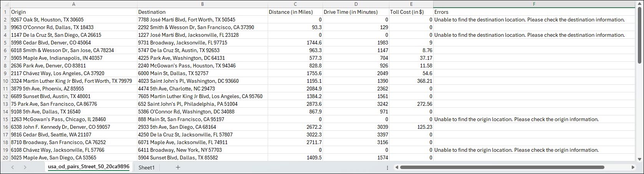Click the horizontal scrollbar right arrow
The image size is (644, 174).
click(x=633, y=167)
